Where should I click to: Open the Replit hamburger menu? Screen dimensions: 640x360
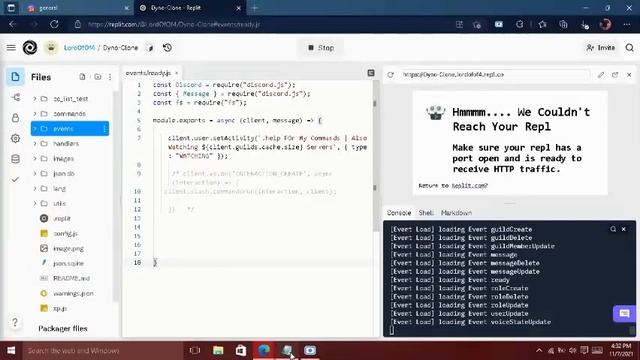tap(11, 48)
